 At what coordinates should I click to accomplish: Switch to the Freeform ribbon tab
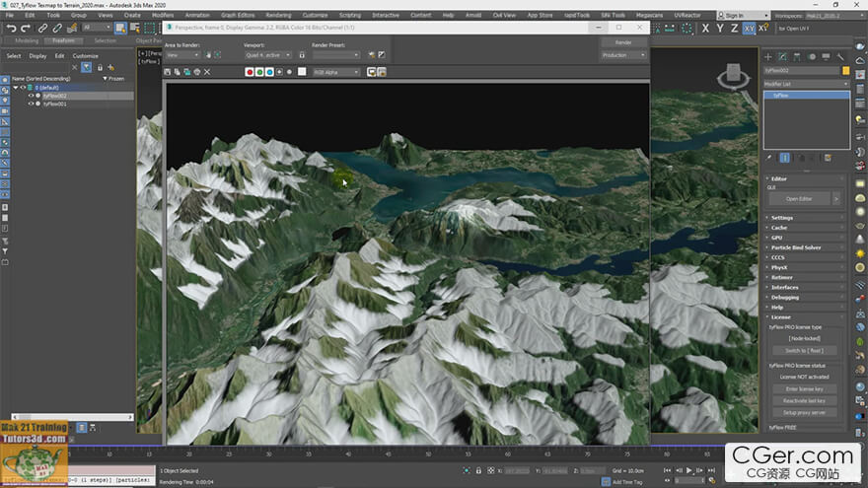click(x=63, y=40)
